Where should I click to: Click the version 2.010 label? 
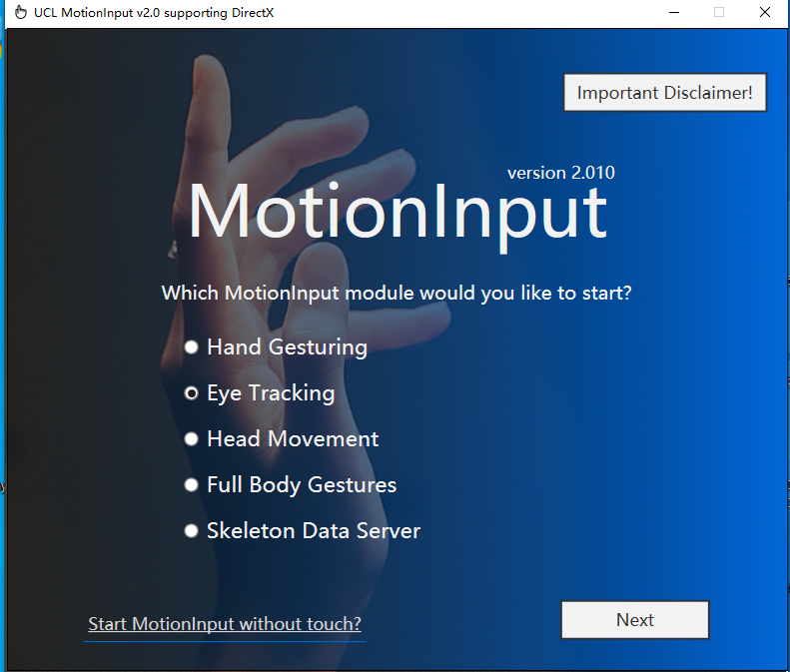pyautogui.click(x=560, y=173)
